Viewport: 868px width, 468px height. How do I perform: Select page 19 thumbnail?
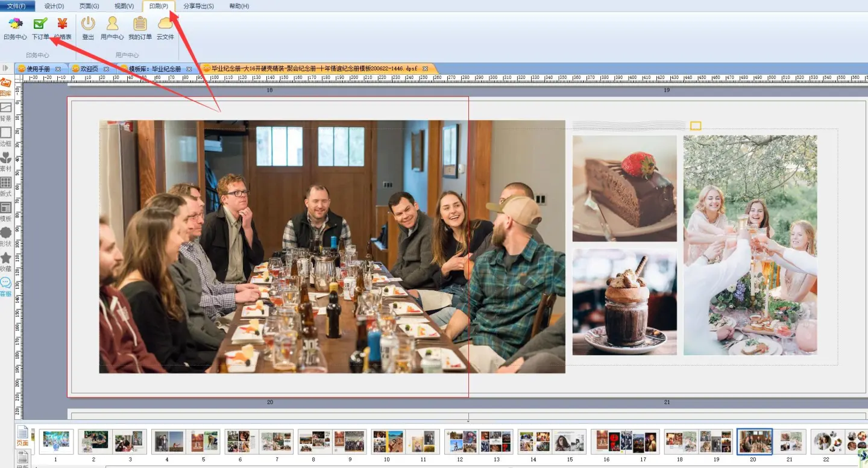pos(716,441)
